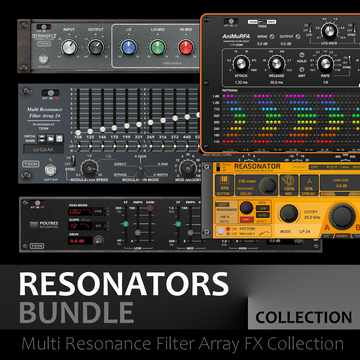
Task: Toggle Polyres bypass switch
Action: (37, 203)
